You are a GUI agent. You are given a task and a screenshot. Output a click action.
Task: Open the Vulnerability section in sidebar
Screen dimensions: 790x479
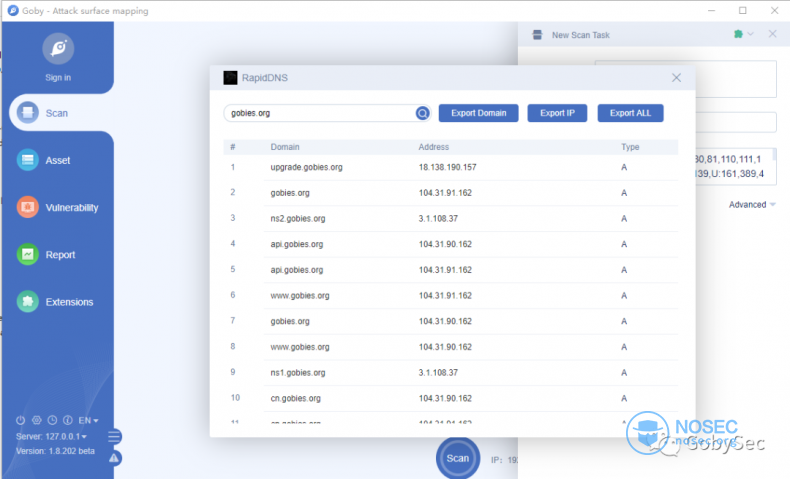(x=57, y=208)
